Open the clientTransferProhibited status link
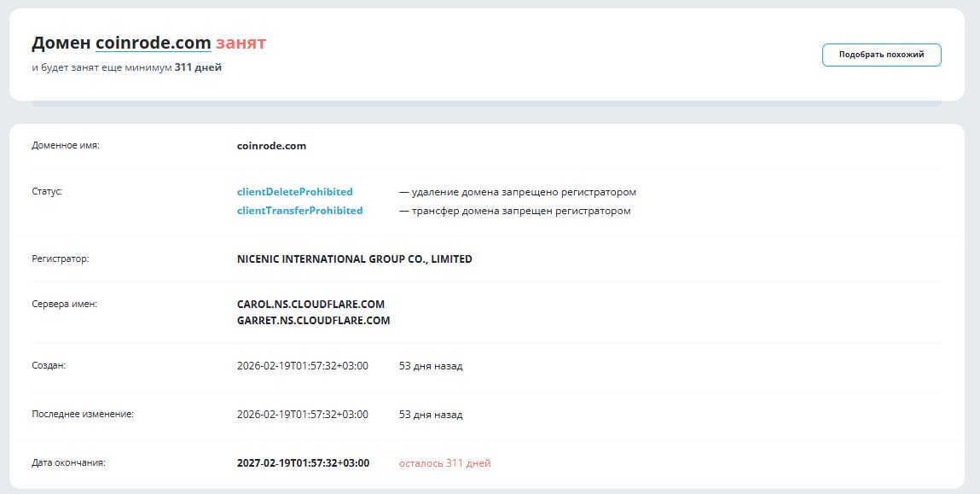This screenshot has width=980, height=494. pyautogui.click(x=299, y=210)
